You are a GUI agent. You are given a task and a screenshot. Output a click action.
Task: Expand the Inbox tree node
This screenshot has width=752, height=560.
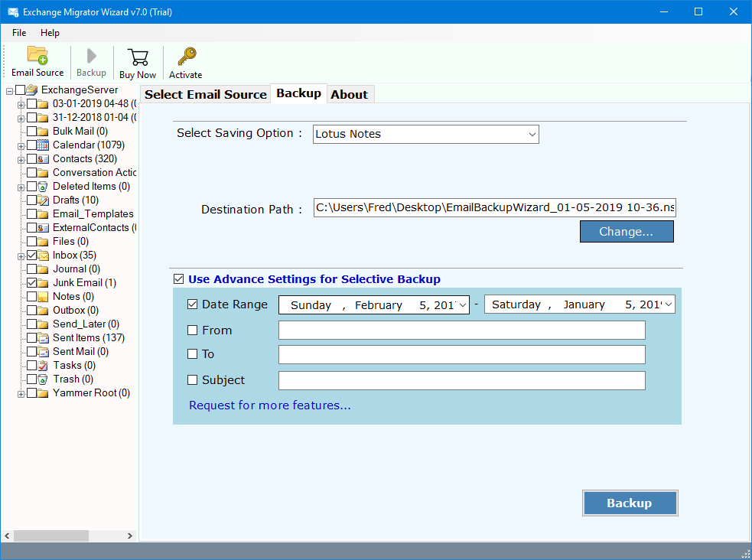click(x=21, y=256)
